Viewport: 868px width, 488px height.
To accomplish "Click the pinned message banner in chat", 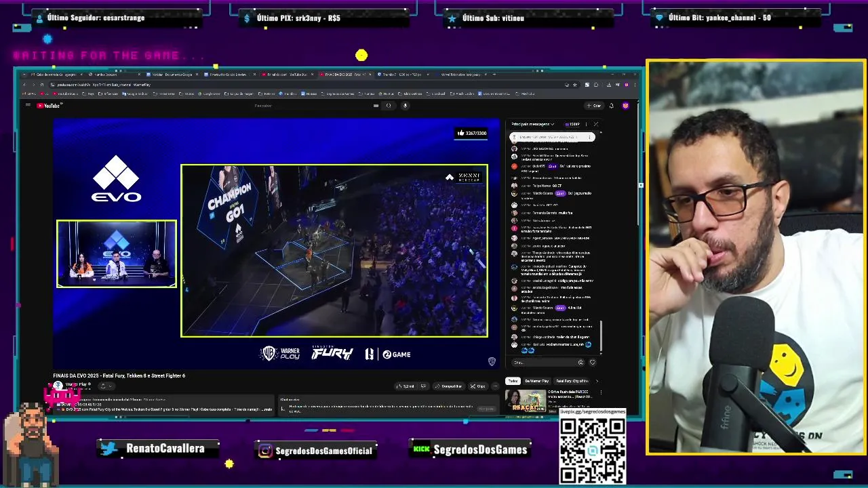I will point(553,137).
